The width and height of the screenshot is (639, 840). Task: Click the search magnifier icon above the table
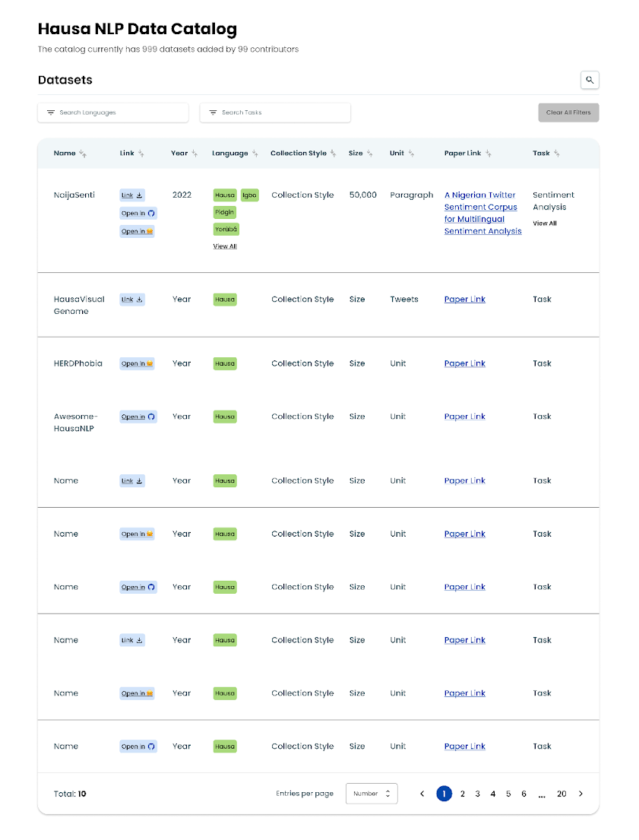pyautogui.click(x=590, y=80)
